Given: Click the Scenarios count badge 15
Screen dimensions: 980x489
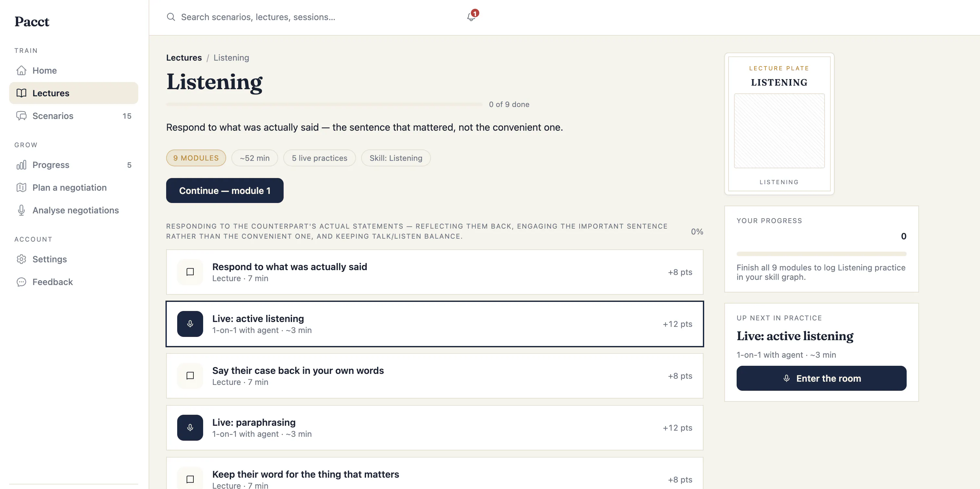Looking at the screenshot, I should 127,116.
